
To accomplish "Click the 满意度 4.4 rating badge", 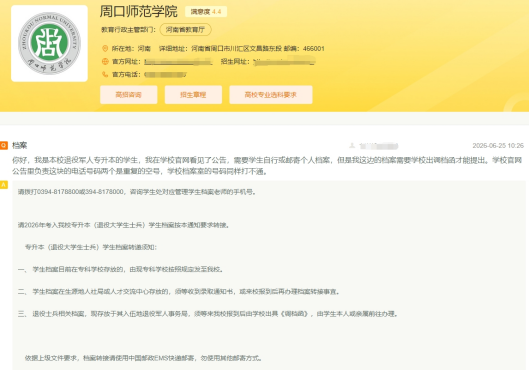I will [206, 12].
